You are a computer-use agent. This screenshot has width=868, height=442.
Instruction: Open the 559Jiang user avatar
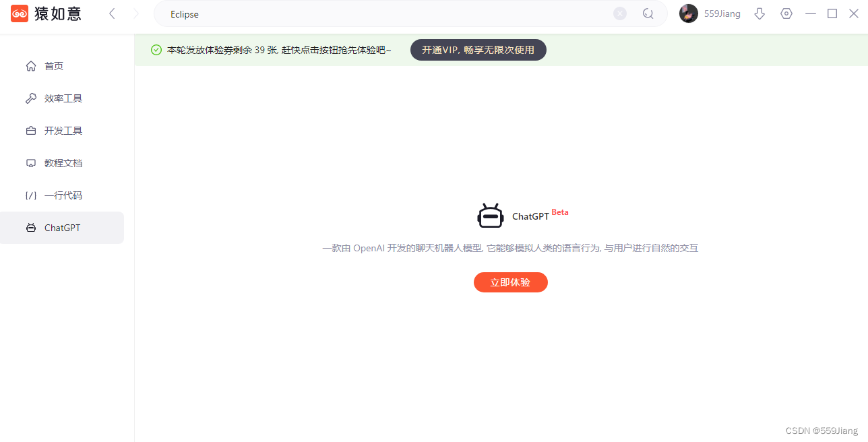coord(689,13)
